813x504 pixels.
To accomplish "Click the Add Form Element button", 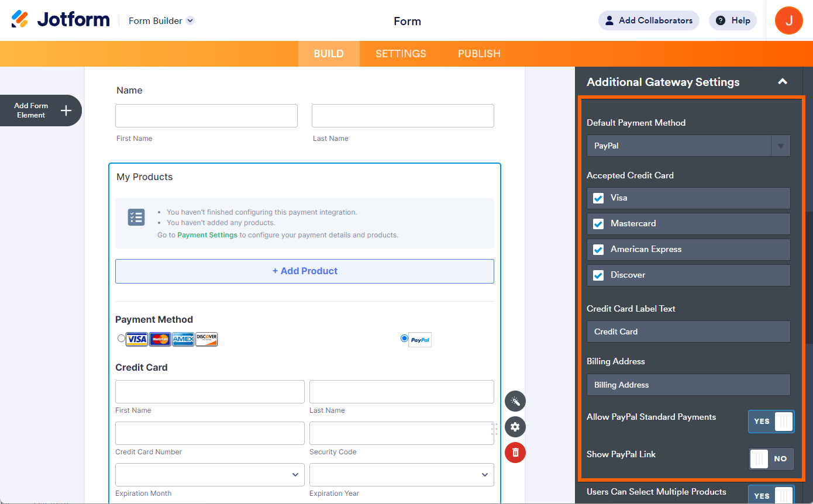I will point(40,111).
